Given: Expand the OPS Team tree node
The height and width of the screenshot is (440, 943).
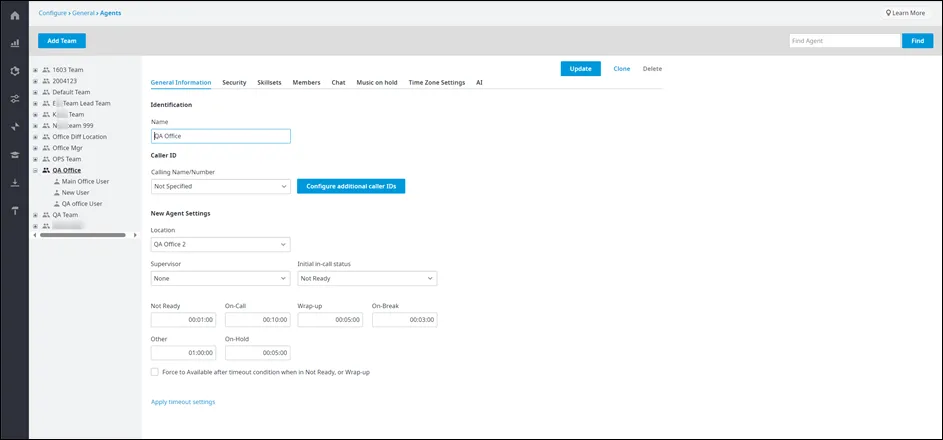Looking at the screenshot, I should point(35,159).
